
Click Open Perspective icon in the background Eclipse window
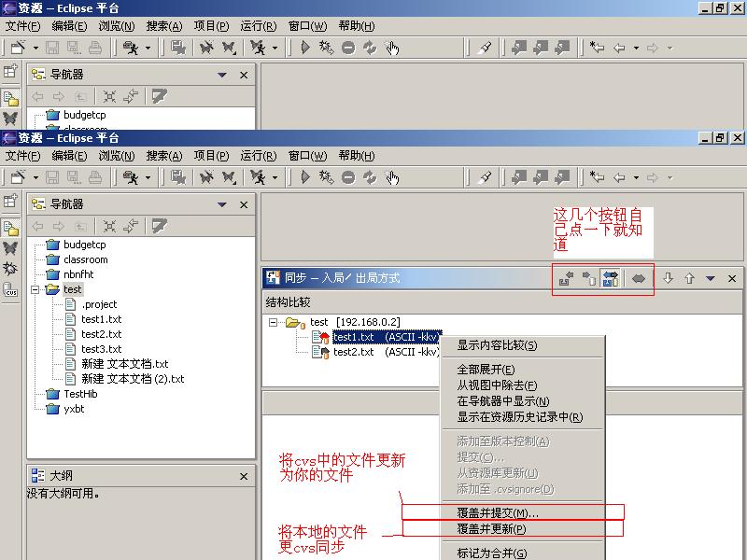[x=10, y=72]
